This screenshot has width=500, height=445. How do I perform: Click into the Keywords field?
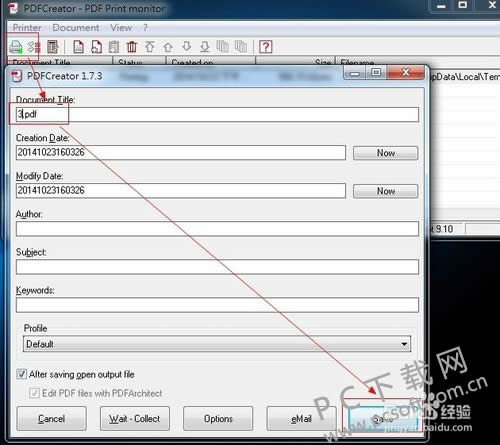click(217, 305)
